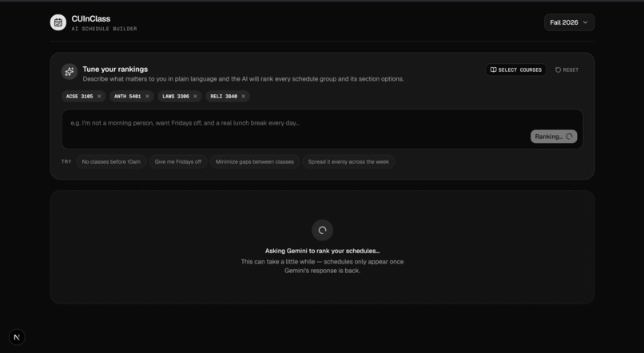Click the sparkle icon beside Tune your rankings

(x=70, y=71)
